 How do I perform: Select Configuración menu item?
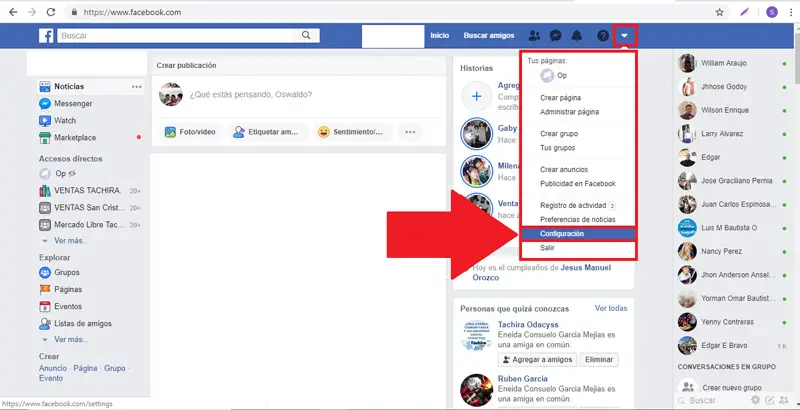point(578,234)
